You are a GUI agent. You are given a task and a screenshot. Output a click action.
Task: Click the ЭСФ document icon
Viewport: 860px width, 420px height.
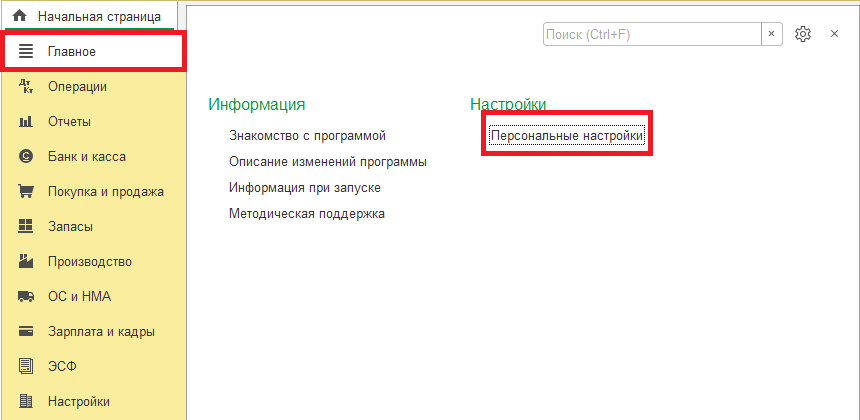coord(27,367)
